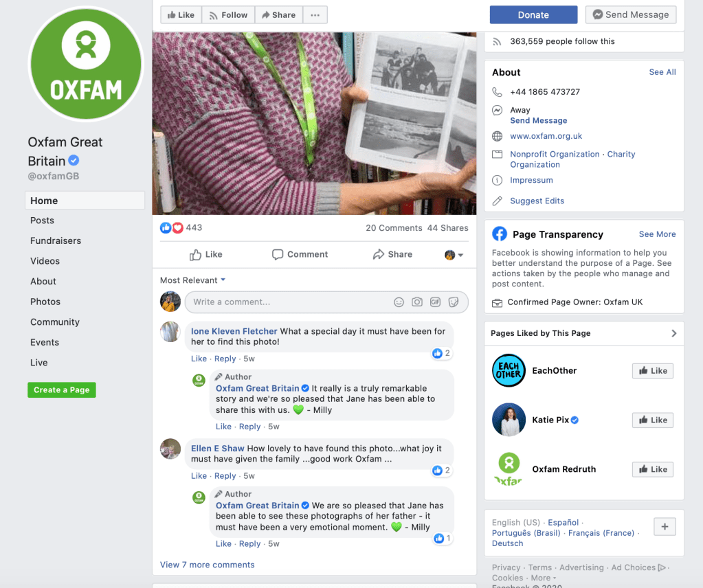Open the Fundraisers section in sidebar
The image size is (703, 588).
tap(56, 241)
